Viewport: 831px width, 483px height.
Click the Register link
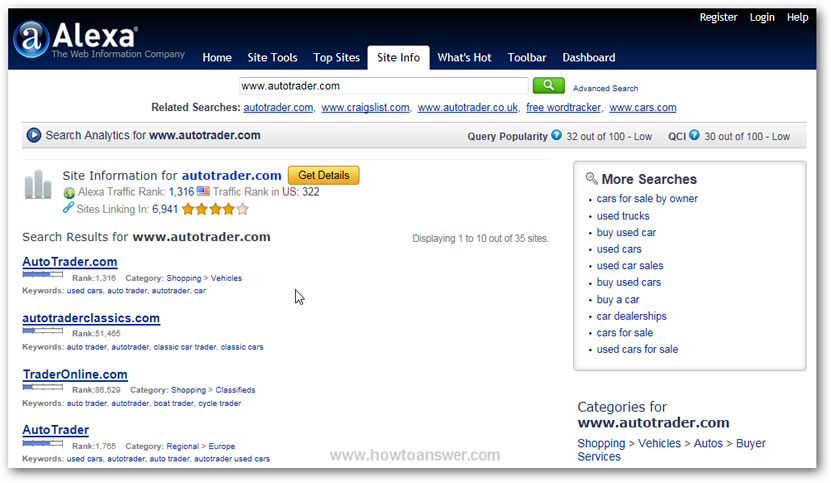coord(718,17)
